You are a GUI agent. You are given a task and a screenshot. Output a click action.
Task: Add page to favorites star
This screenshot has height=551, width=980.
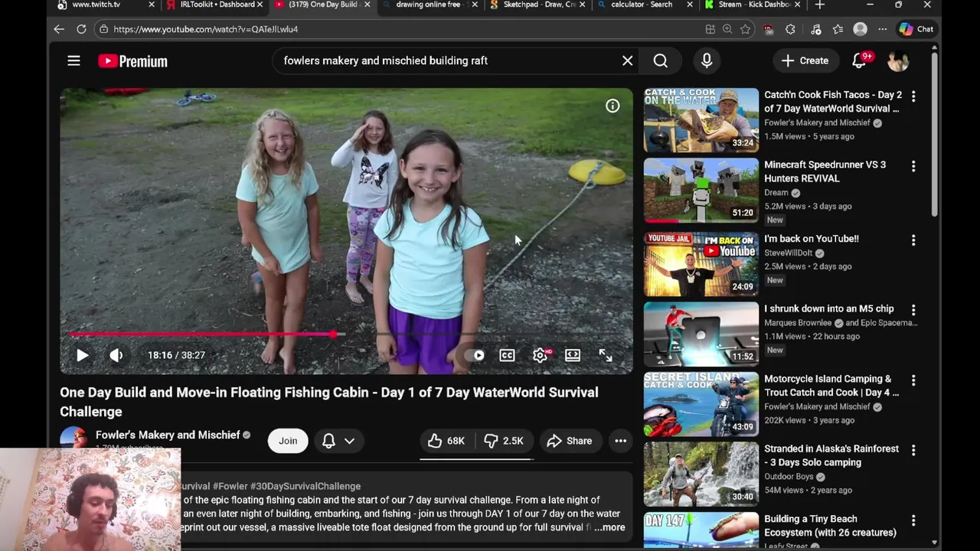(x=745, y=29)
